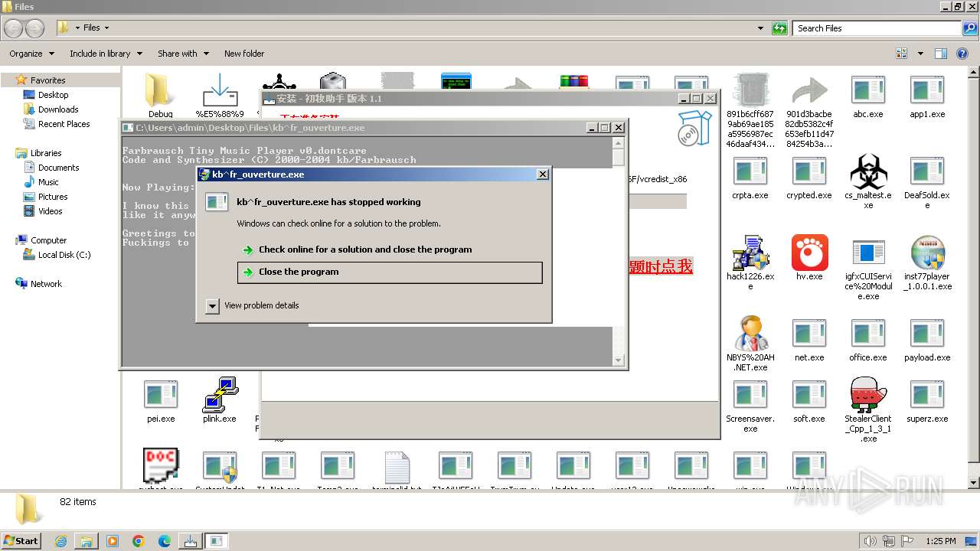Select DeafSold.exe file icon

[927, 182]
